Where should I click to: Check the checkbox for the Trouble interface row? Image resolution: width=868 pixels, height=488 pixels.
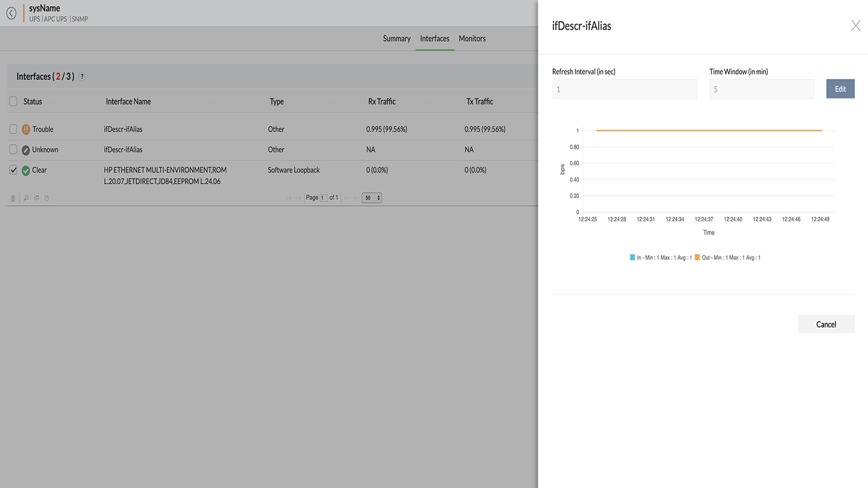pos(13,128)
